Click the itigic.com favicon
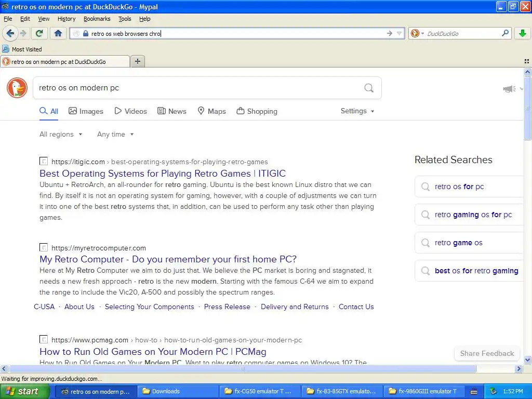Screen dimensions: 532x399 pyautogui.click(x=44, y=161)
